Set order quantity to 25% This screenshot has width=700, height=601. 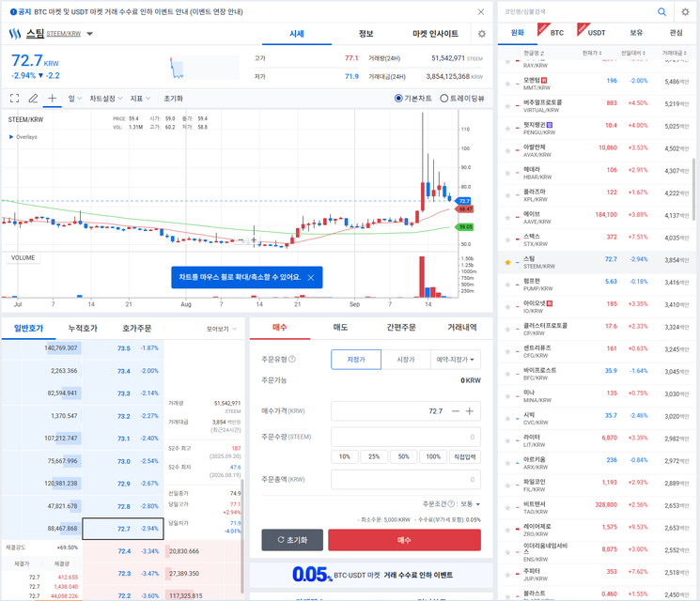[374, 457]
